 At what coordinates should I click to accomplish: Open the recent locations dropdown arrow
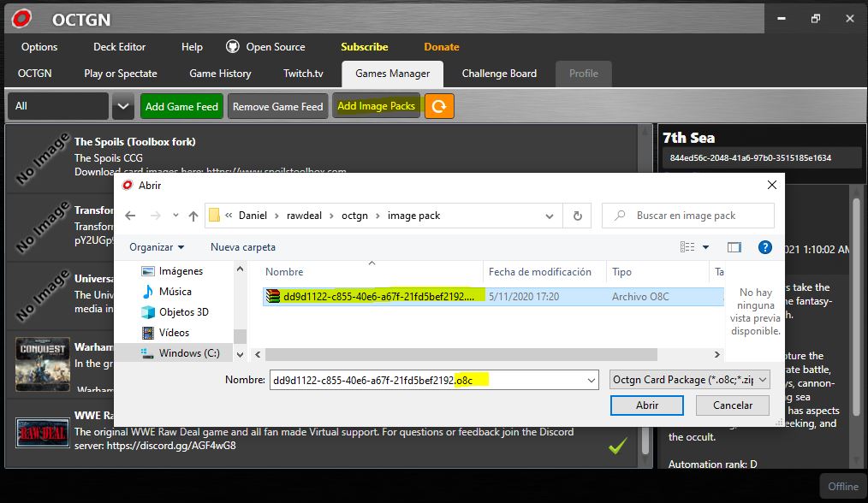175,216
